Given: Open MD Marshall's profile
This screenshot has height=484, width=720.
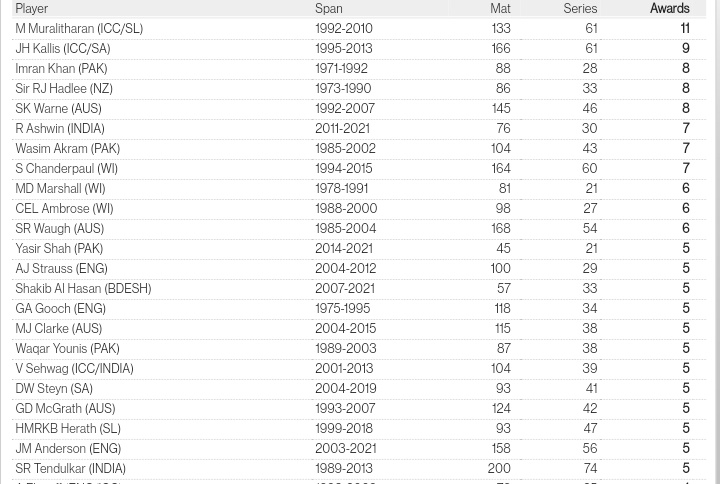Looking at the screenshot, I should click(48, 189).
